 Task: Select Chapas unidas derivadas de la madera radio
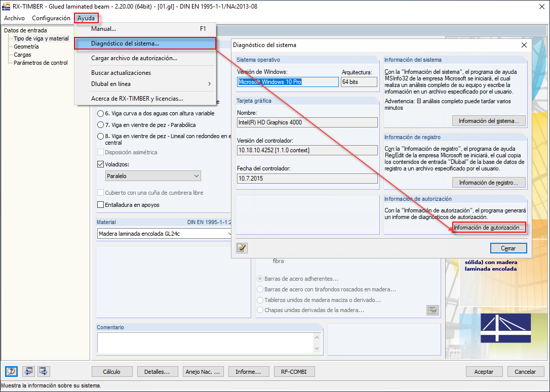coord(260,310)
